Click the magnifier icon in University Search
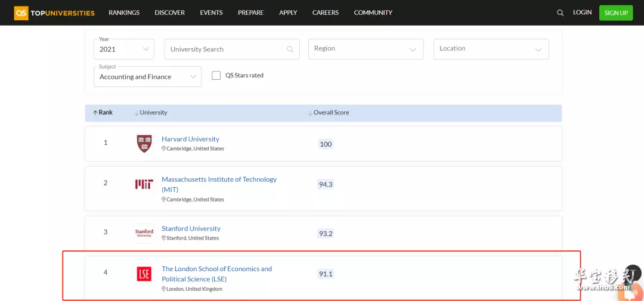This screenshot has width=644, height=301. tap(290, 49)
